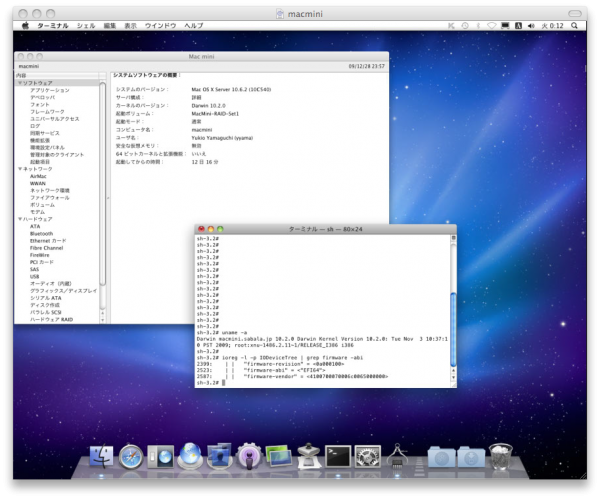Select ハードウェア RAID in the sidebar
The width and height of the screenshot is (600, 499).
click(x=51, y=319)
